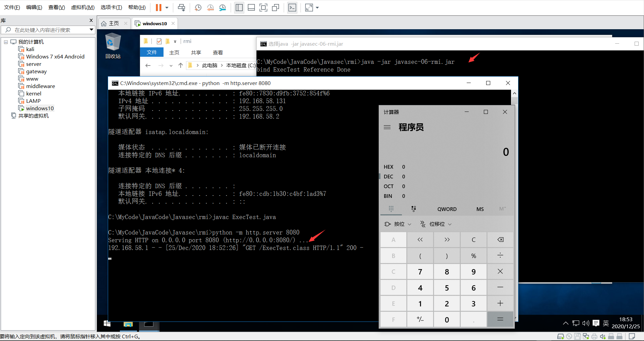
Task: Click the new folder icon in Explorer's title bar
Action: point(168,41)
